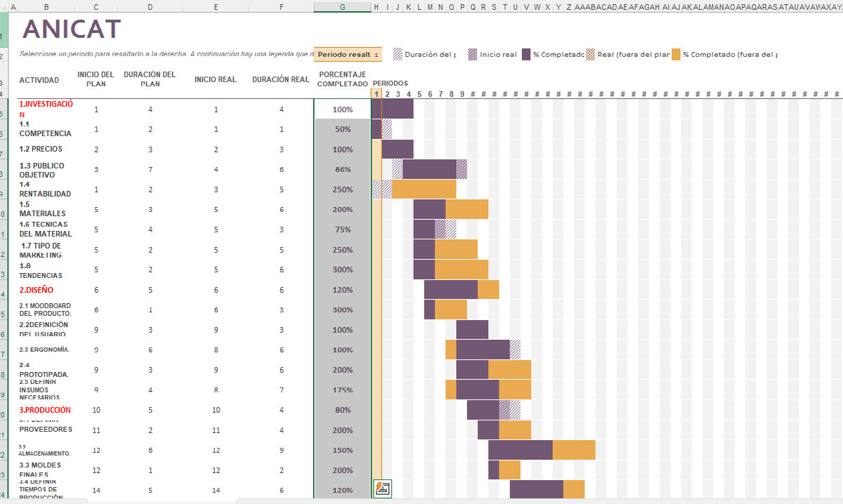Click the 100% cell for 1.2 PRECIOS
843x504 pixels.
tap(342, 149)
